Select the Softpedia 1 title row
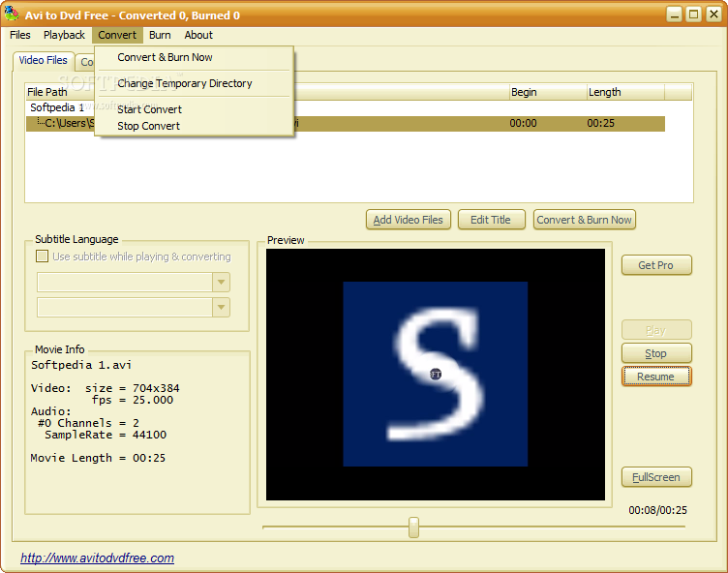Screen dimensions: 728x573 click(x=57, y=107)
